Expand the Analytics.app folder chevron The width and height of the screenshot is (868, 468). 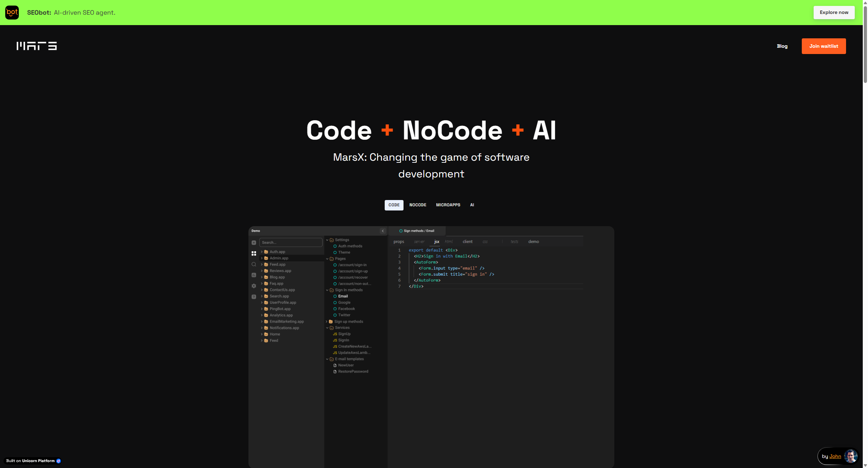point(262,315)
